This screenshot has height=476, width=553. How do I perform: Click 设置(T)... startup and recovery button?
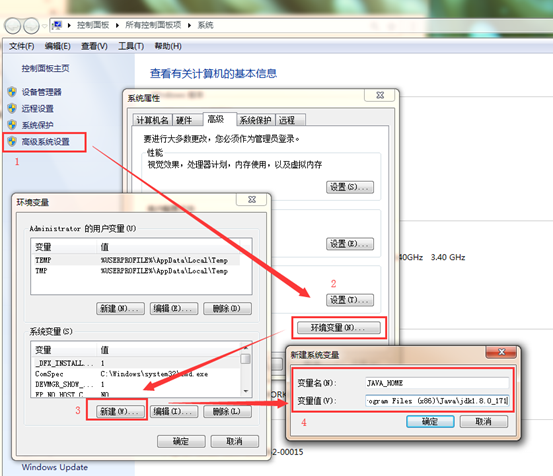pyautogui.click(x=350, y=300)
